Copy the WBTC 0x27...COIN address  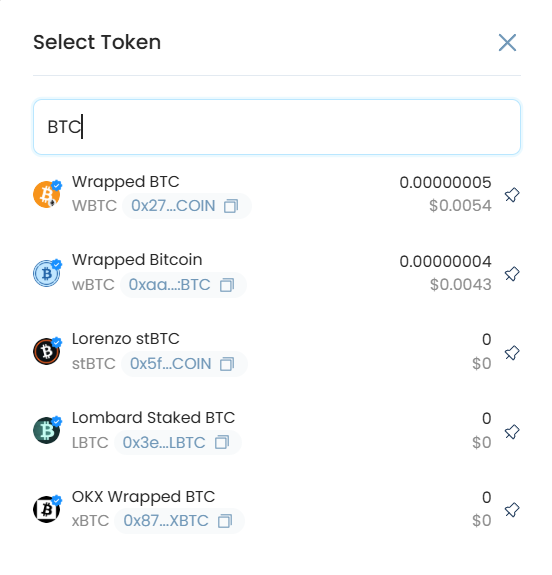(x=231, y=206)
